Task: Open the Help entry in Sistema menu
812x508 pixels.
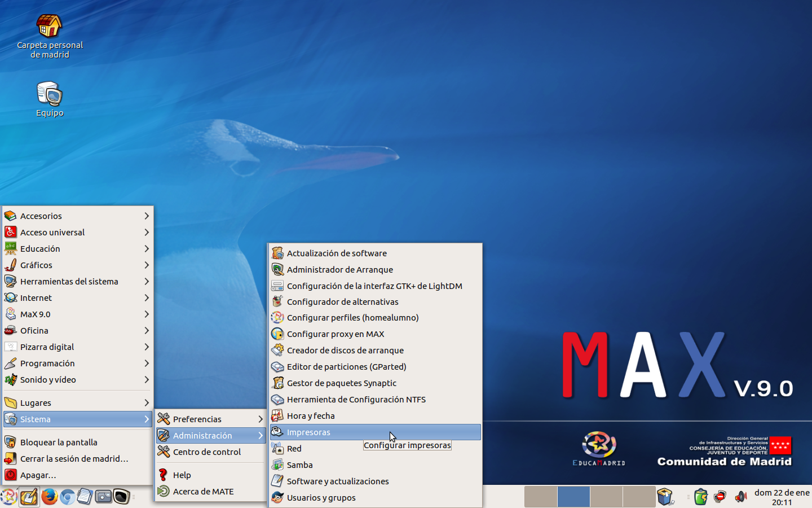Action: 210,475
